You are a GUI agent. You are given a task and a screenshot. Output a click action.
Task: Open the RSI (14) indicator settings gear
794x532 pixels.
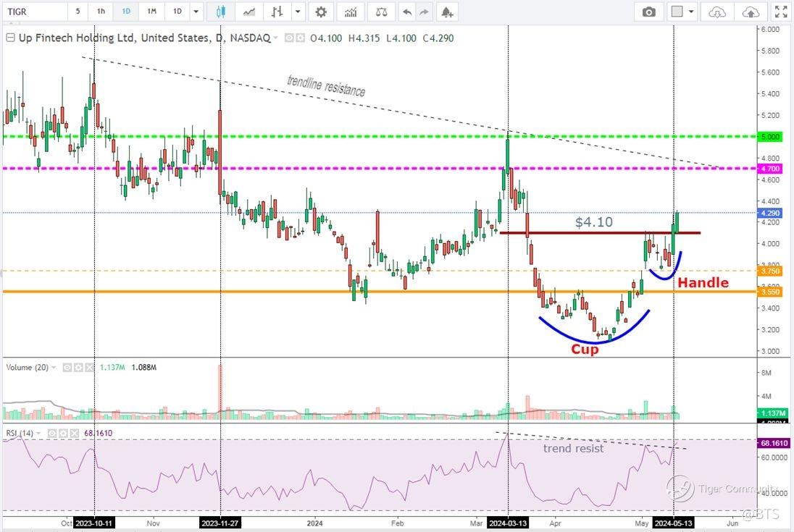tap(63, 434)
